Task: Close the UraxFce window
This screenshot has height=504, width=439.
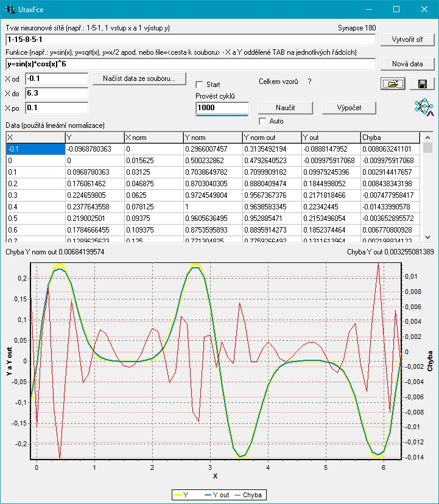Action: [x=424, y=9]
